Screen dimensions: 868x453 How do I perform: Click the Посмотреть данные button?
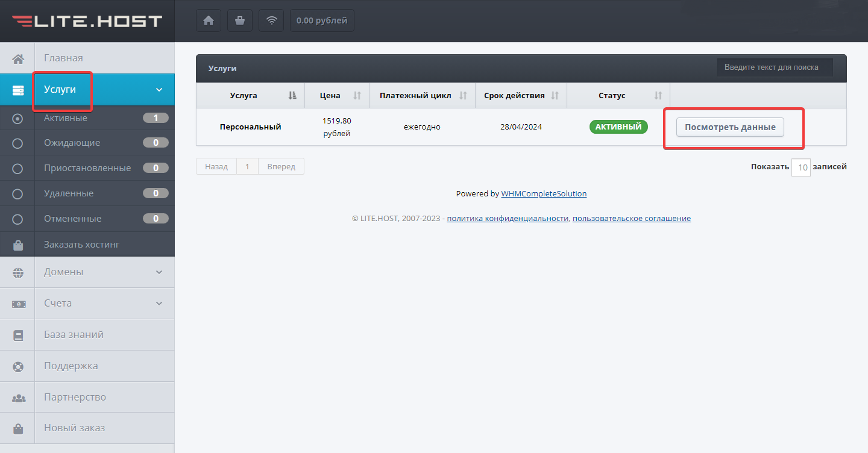[730, 127]
